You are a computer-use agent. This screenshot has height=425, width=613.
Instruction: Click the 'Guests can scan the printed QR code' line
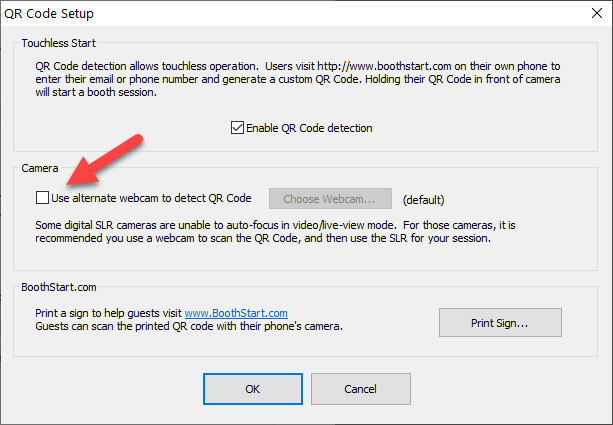click(x=189, y=326)
